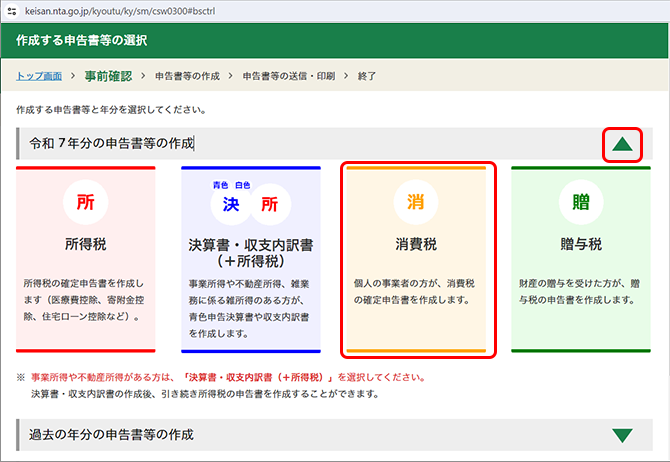Click the keisan.nta.go.jp address bar URL
Screen dimensions: 670x462
pos(120,11)
